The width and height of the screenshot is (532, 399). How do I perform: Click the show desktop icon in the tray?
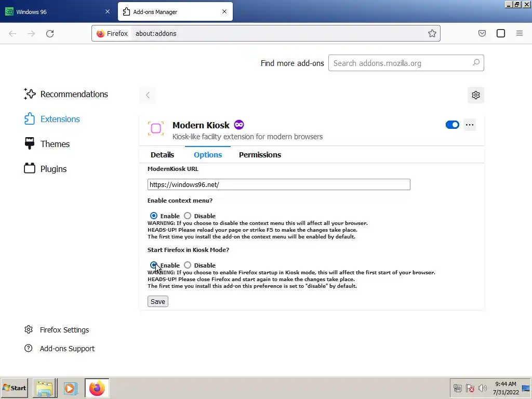click(x=526, y=388)
